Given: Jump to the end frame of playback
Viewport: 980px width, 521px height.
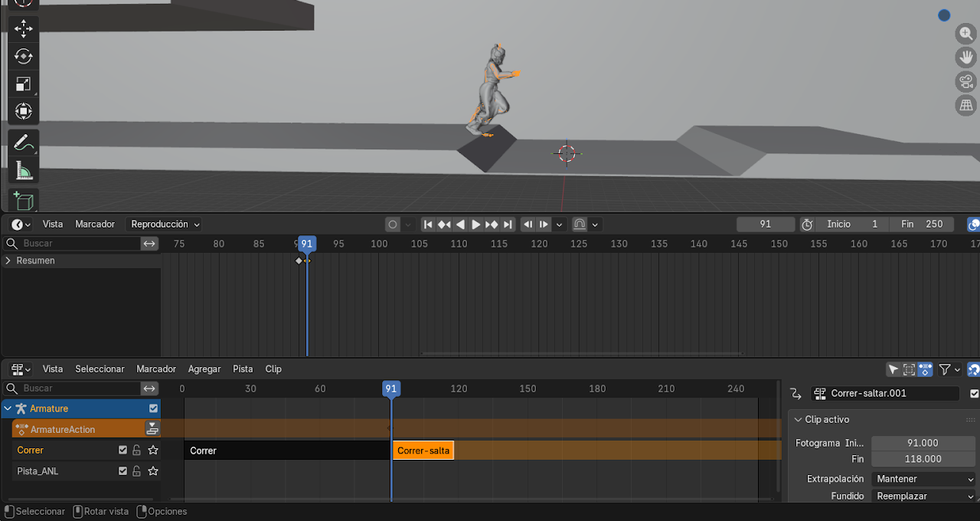Looking at the screenshot, I should 508,224.
